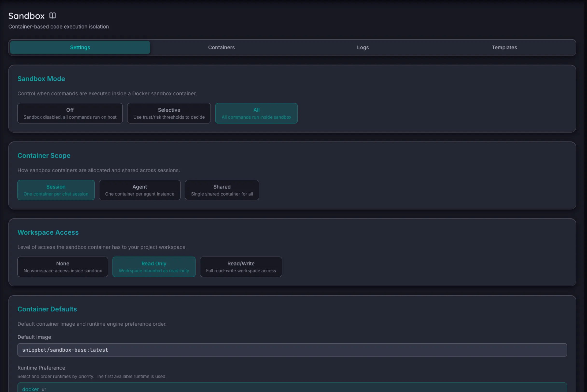Select Read Only workspace access
Screen dimensions: 587x392
pyautogui.click(x=154, y=267)
